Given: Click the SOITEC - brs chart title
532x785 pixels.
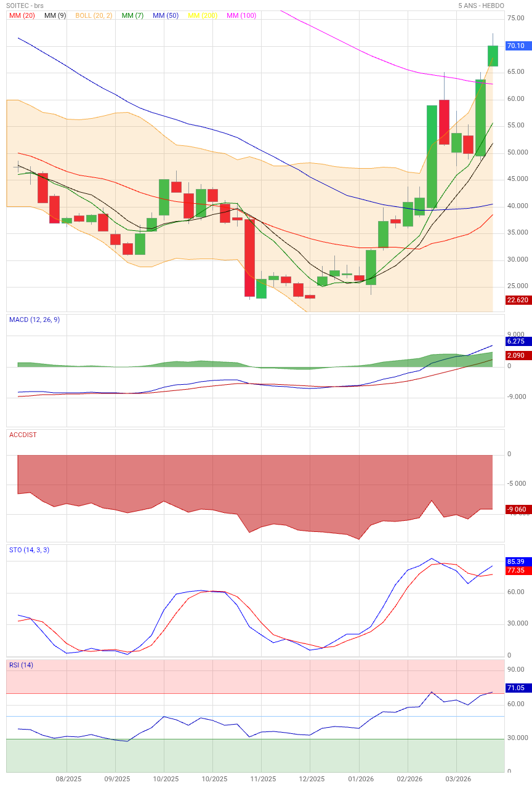Looking at the screenshot, I should 25,6.
